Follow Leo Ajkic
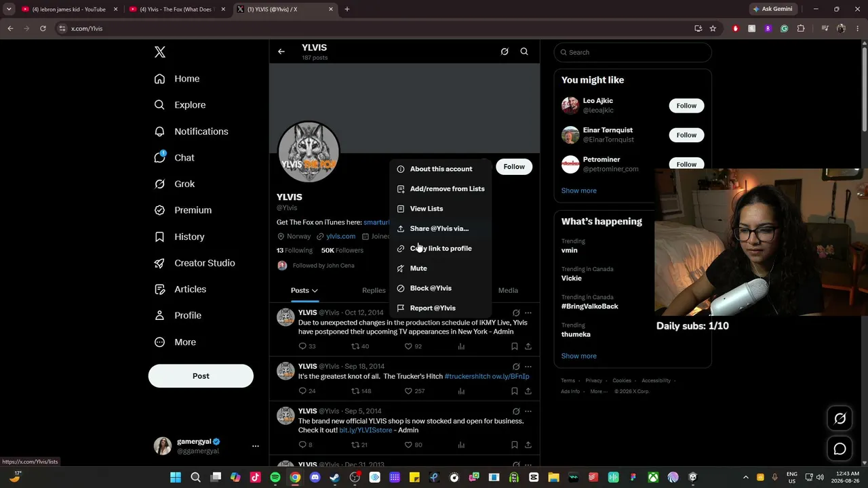 pos(686,106)
